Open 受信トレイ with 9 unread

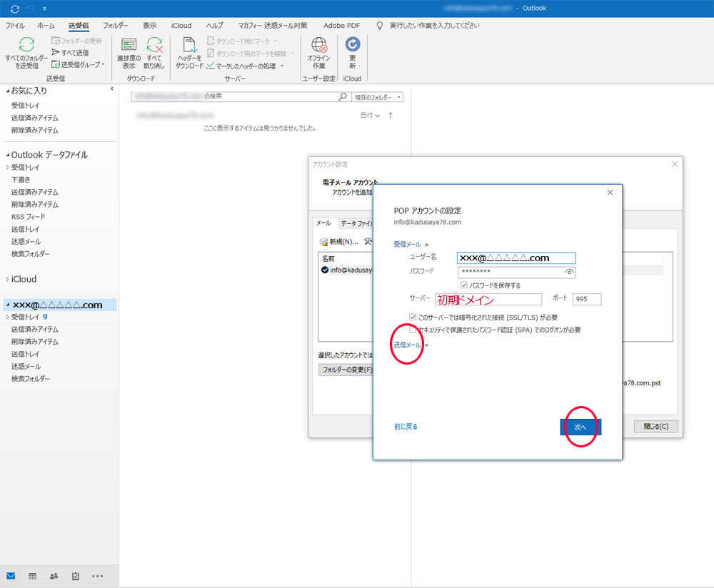pyautogui.click(x=29, y=317)
